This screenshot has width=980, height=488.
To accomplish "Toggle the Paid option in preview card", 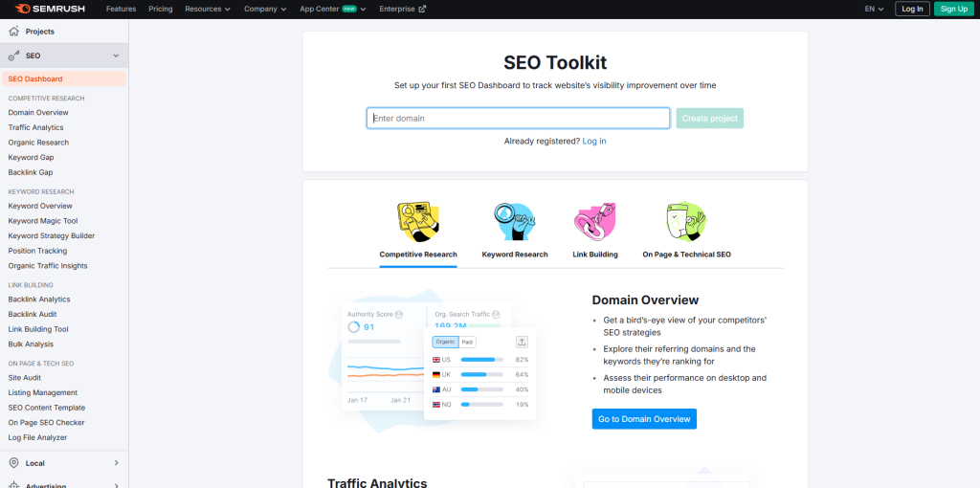I will (467, 342).
